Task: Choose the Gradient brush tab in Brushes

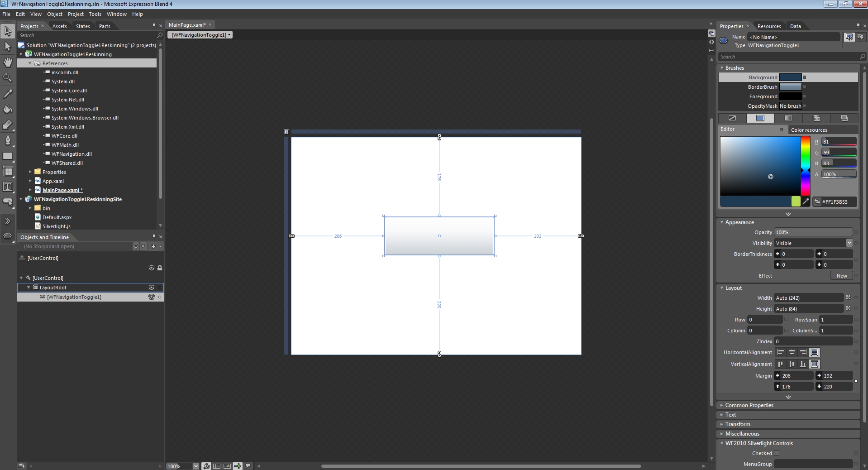Action: (x=789, y=118)
